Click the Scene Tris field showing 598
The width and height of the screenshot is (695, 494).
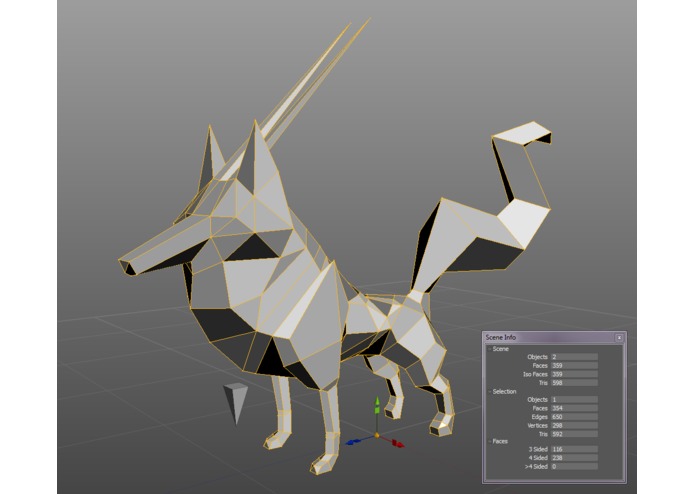tap(574, 383)
